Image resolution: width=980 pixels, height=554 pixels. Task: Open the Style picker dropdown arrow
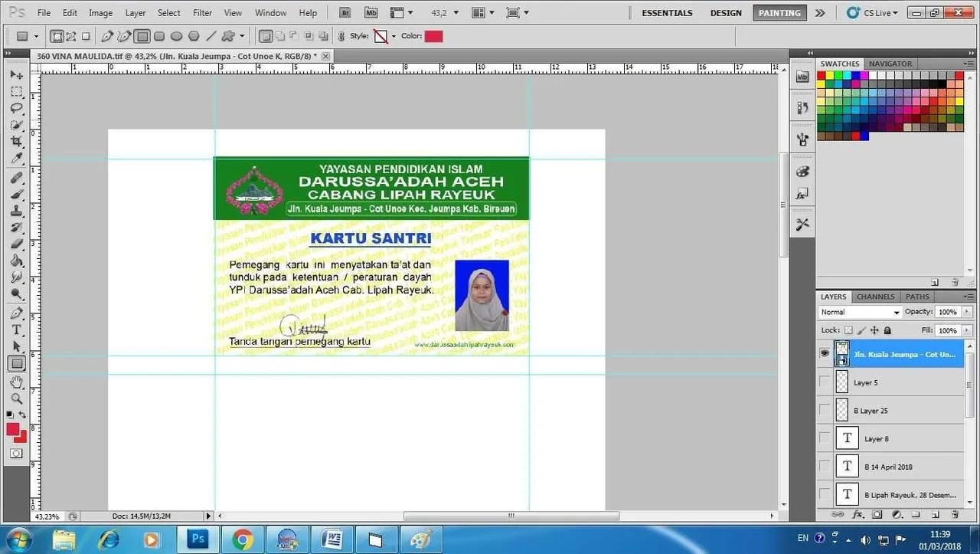coord(394,36)
